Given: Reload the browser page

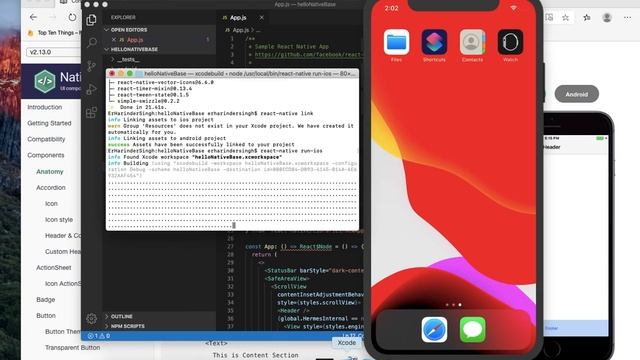Looking at the screenshot, I should pos(72,17).
